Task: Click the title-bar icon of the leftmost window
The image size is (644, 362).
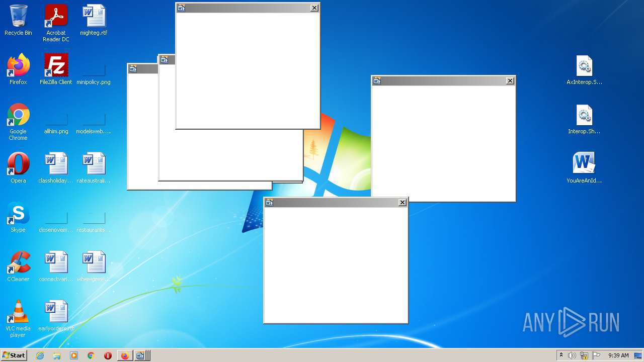Action: 133,68
